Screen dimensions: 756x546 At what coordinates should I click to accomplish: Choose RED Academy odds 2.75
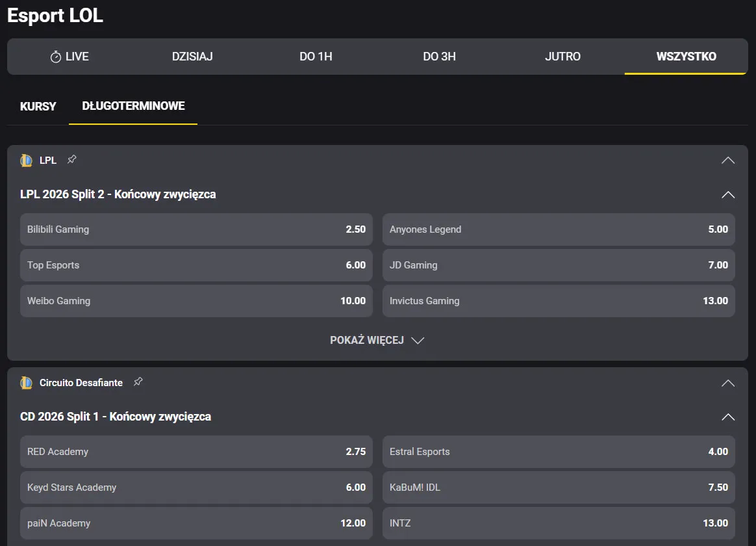pos(196,452)
